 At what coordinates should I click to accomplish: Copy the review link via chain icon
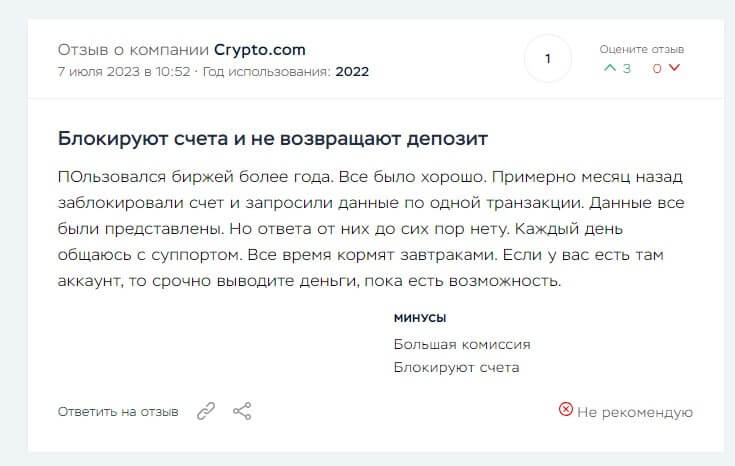[206, 411]
